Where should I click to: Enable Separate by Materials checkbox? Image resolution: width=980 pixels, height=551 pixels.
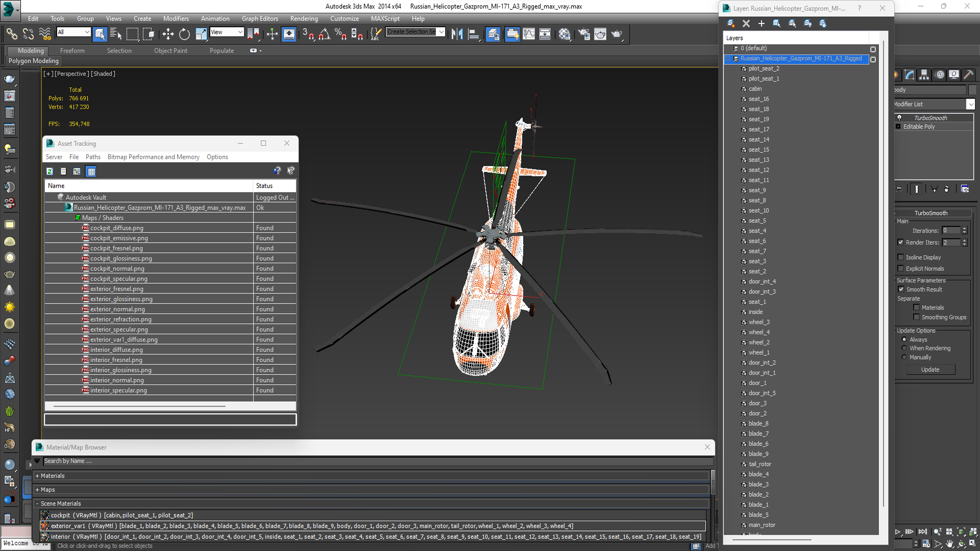pyautogui.click(x=916, y=308)
